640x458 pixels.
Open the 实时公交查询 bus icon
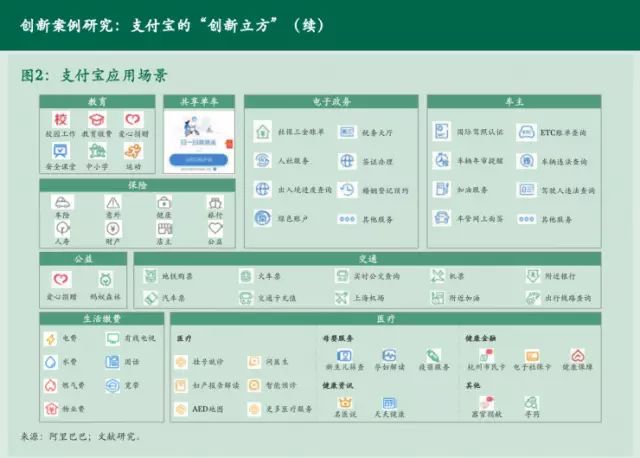click(x=341, y=276)
